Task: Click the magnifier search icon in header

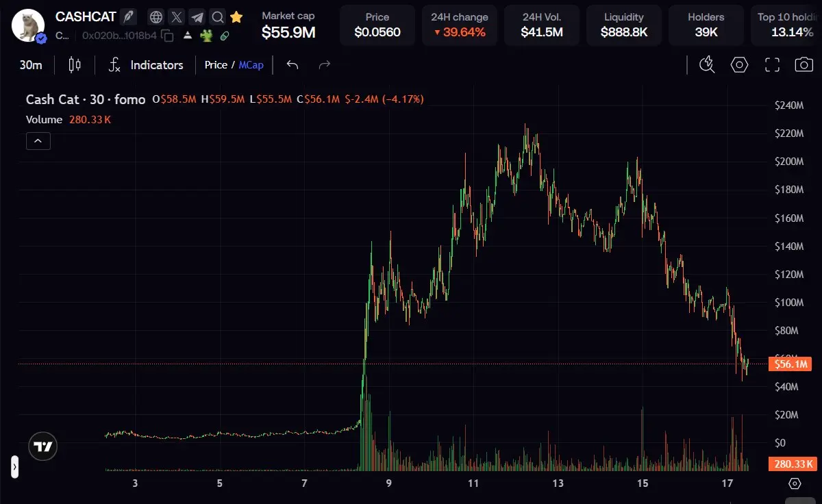Action: pos(218,17)
